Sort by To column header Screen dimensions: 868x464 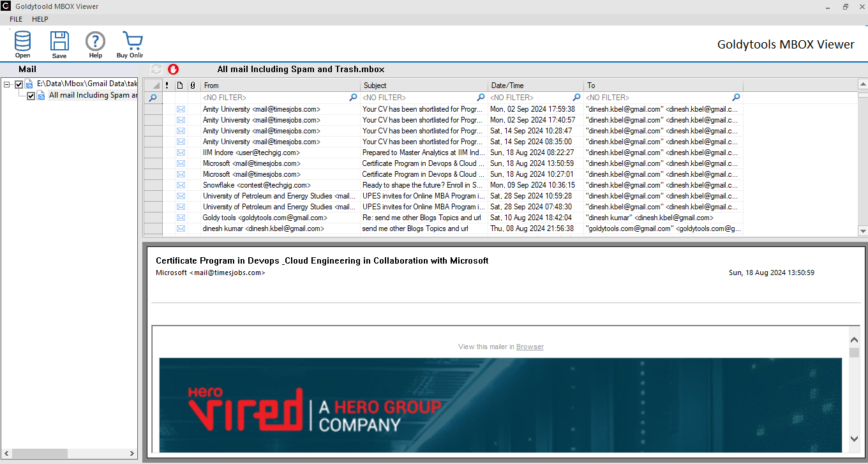tap(664, 86)
